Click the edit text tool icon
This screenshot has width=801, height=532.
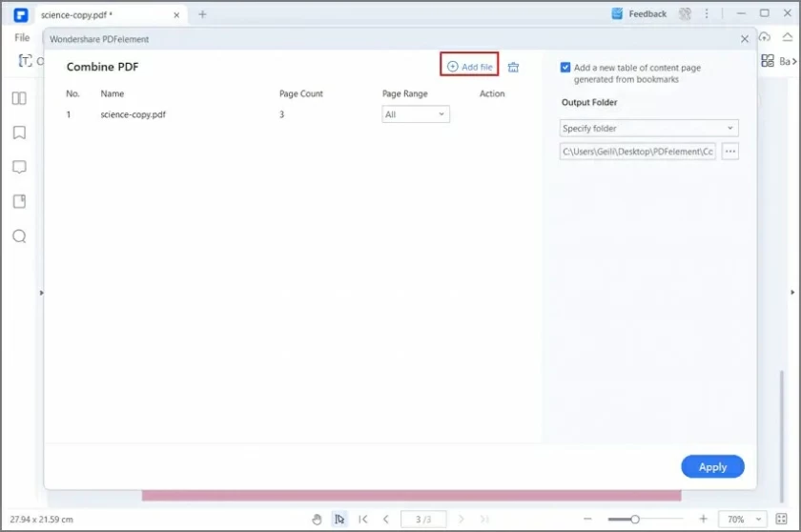pyautogui.click(x=26, y=61)
